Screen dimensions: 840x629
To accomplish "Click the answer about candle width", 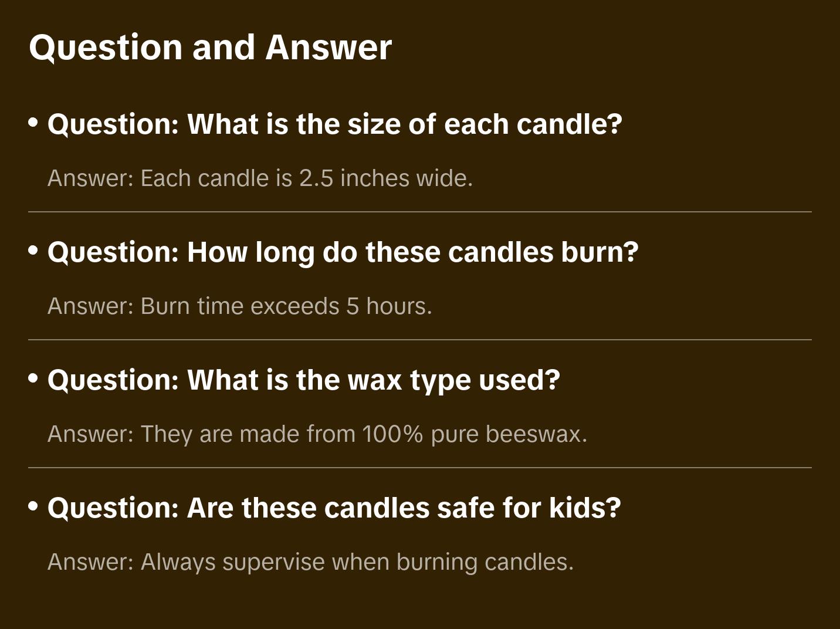I will (260, 178).
